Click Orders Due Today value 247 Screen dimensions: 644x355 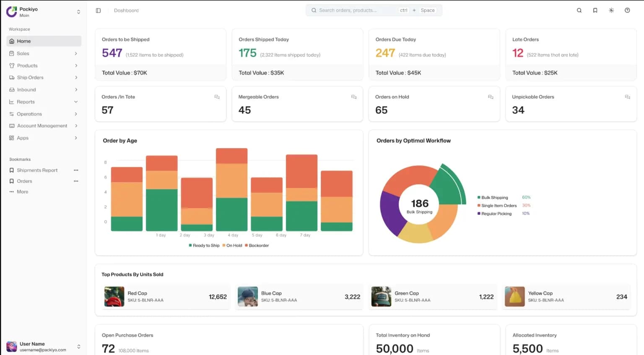(x=385, y=53)
